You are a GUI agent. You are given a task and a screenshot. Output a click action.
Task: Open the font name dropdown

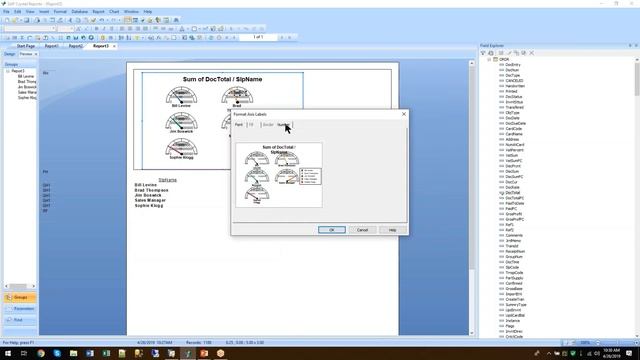pyautogui.click(x=53, y=29)
